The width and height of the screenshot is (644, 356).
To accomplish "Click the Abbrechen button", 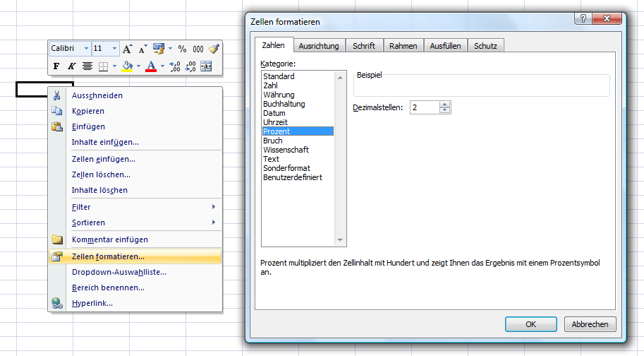I will click(590, 324).
